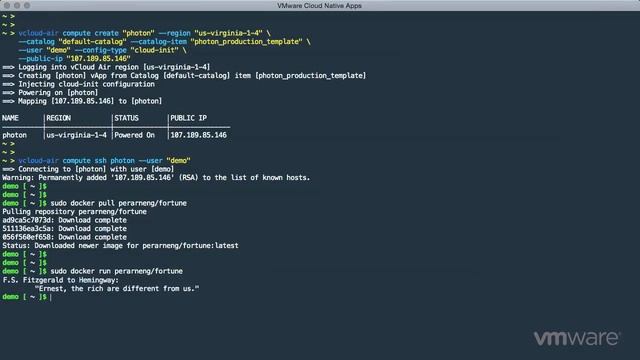Click the 'sudo docker run perarneng/fortune' command
Image resolution: width=640 pixels, height=360 pixels.
116,271
